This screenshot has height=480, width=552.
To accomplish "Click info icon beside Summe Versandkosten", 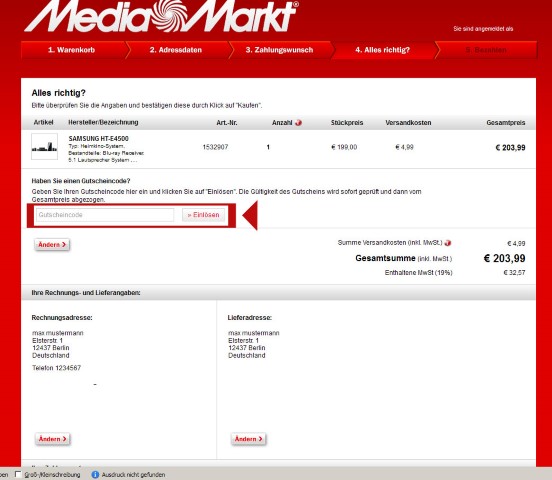I will (448, 243).
